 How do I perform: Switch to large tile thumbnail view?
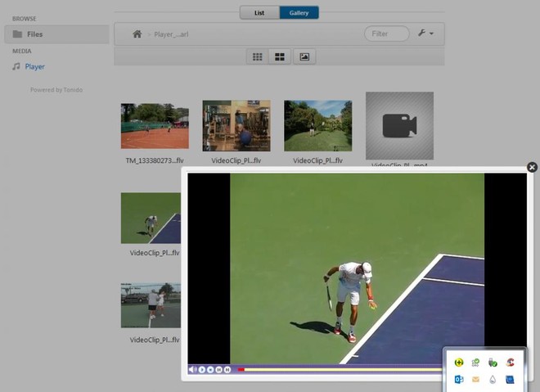(x=280, y=56)
